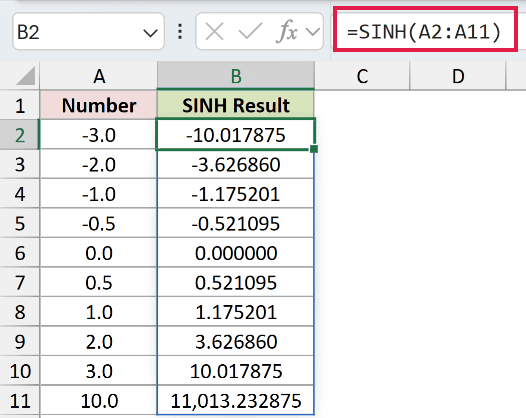Select row 6 header
This screenshot has height=418, width=526.
(x=19, y=253)
